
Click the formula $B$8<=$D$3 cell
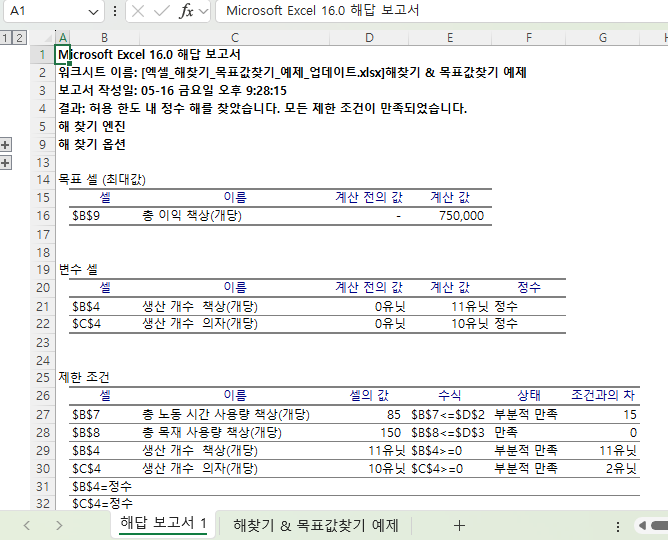coord(450,433)
